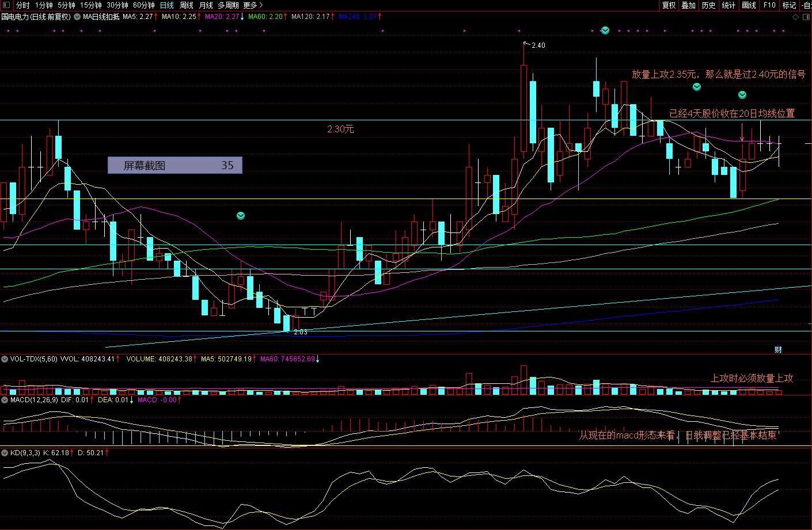Expand the KD indicator dropdown arrow
The width and height of the screenshot is (812, 530).
5,453
